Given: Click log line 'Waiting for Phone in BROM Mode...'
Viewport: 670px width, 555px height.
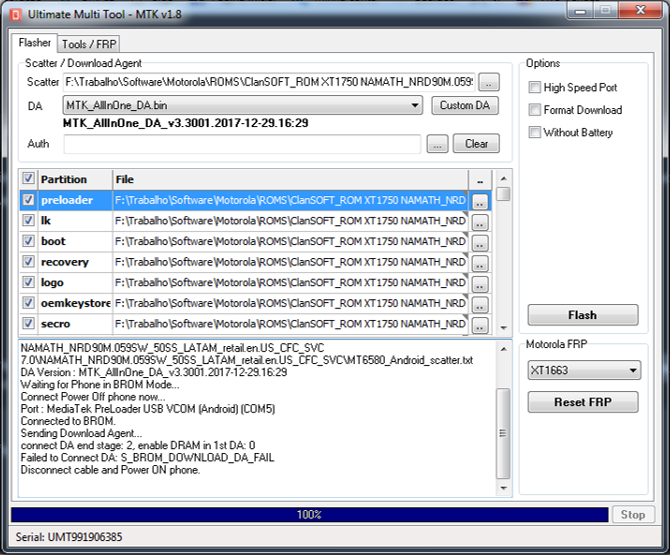Looking at the screenshot, I should point(100,385).
